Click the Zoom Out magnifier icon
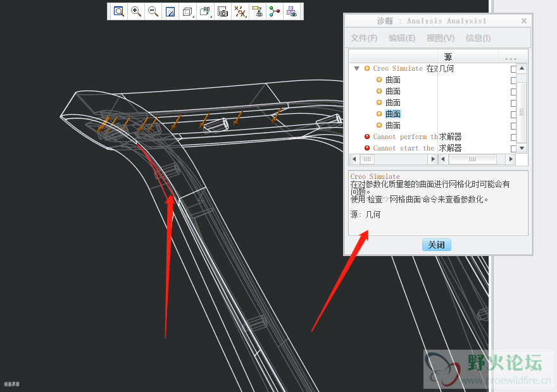Image resolution: width=557 pixels, height=392 pixels. (x=153, y=11)
